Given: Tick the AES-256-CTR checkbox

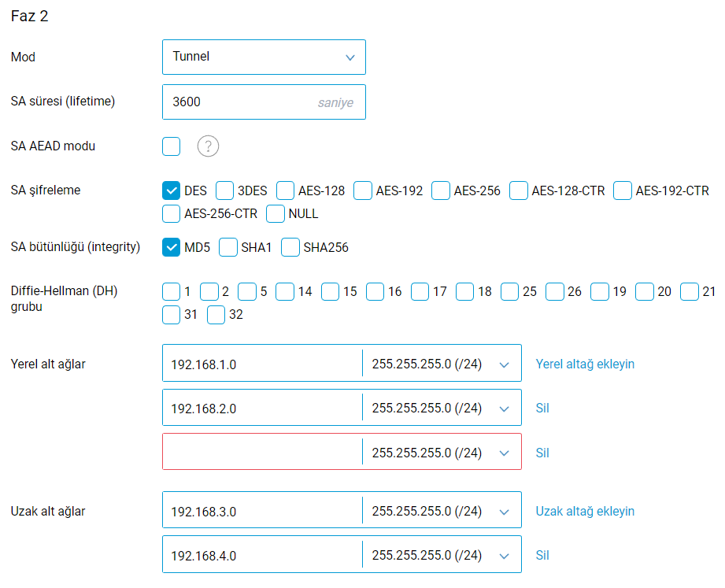Looking at the screenshot, I should 172,213.
